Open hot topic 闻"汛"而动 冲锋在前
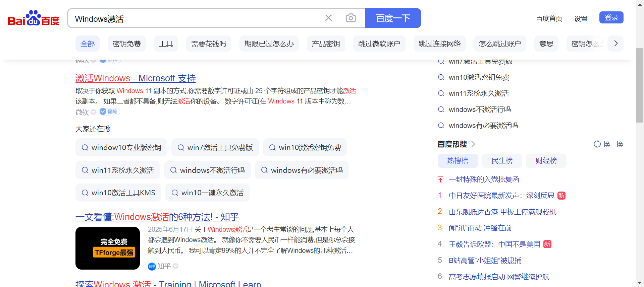The image size is (644, 287). 480,228
